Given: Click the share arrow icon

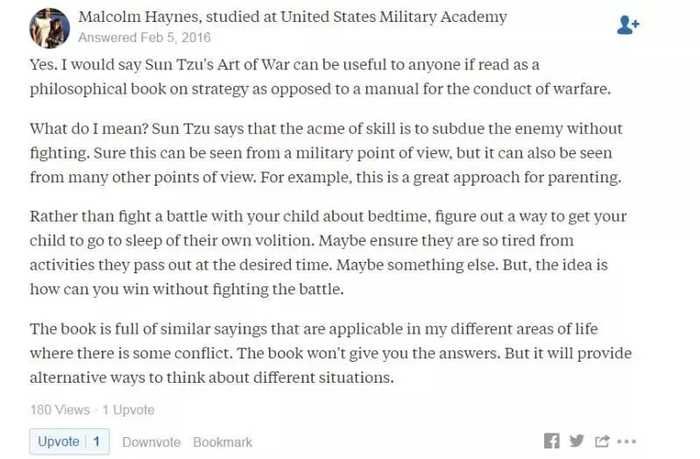Looking at the screenshot, I should [x=602, y=441].
